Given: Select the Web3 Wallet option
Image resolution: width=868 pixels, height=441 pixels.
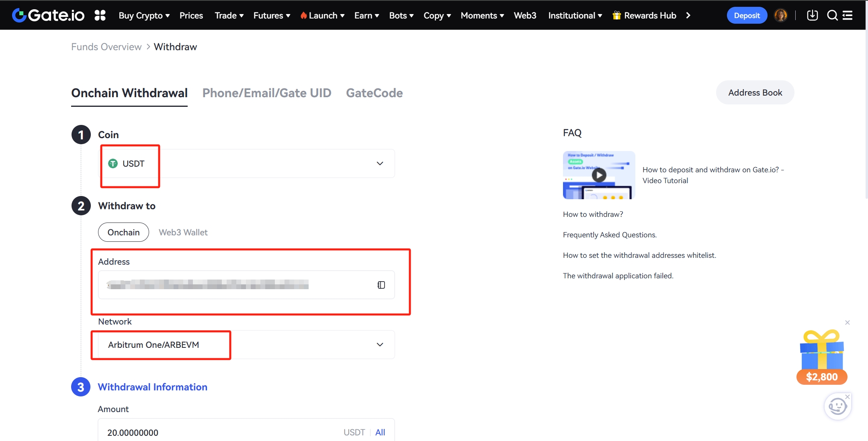Looking at the screenshot, I should (183, 232).
